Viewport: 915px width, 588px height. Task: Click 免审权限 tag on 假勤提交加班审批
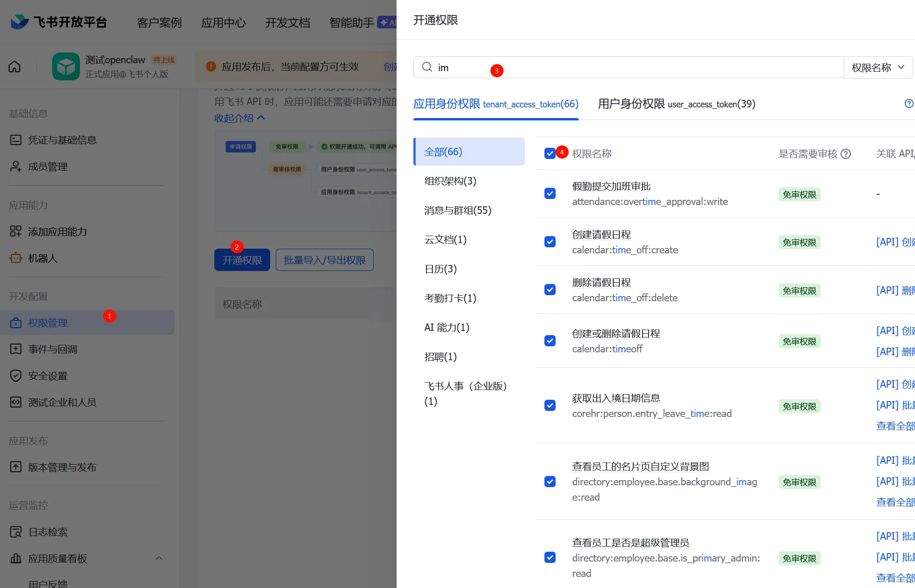point(799,194)
